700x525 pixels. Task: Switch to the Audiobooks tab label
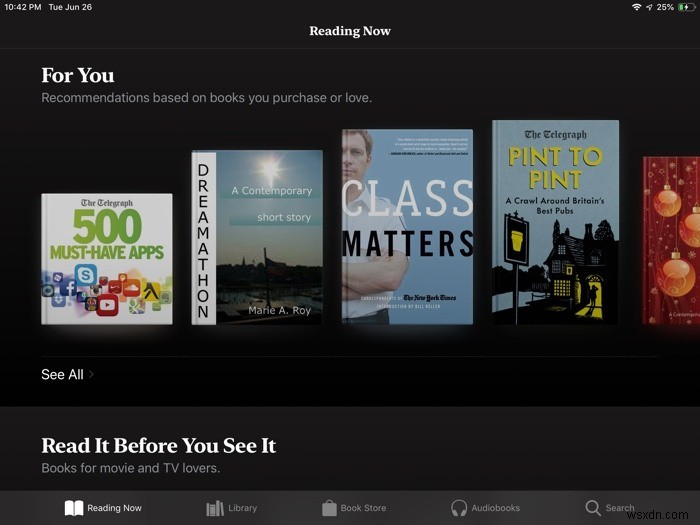(496, 508)
